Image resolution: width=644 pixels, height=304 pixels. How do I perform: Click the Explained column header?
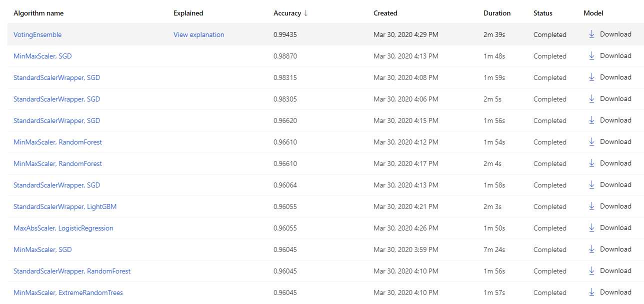point(188,13)
